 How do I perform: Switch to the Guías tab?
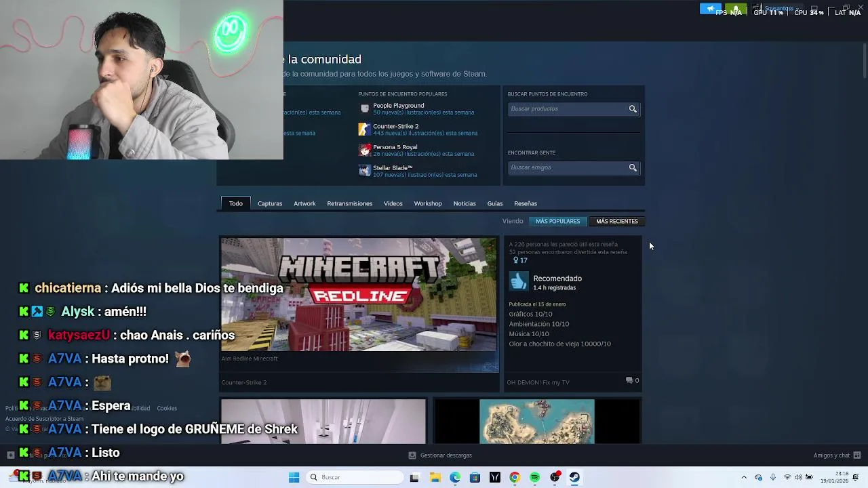pyautogui.click(x=495, y=203)
